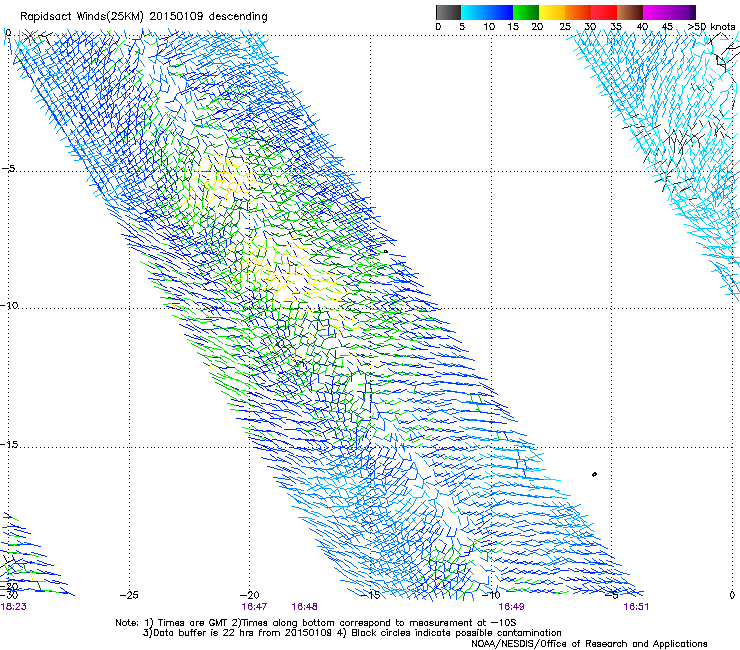Click the '25' label under the color bar
This screenshot has height=650, width=740.
pos(565,27)
